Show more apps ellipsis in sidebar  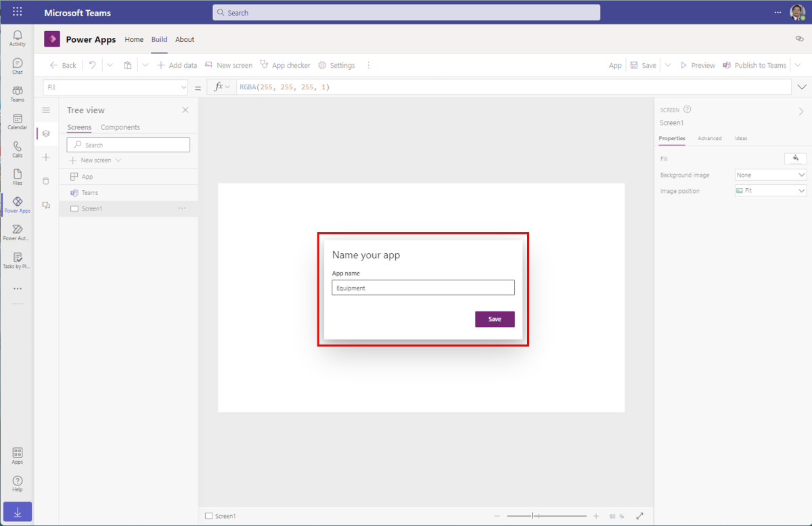(18, 288)
